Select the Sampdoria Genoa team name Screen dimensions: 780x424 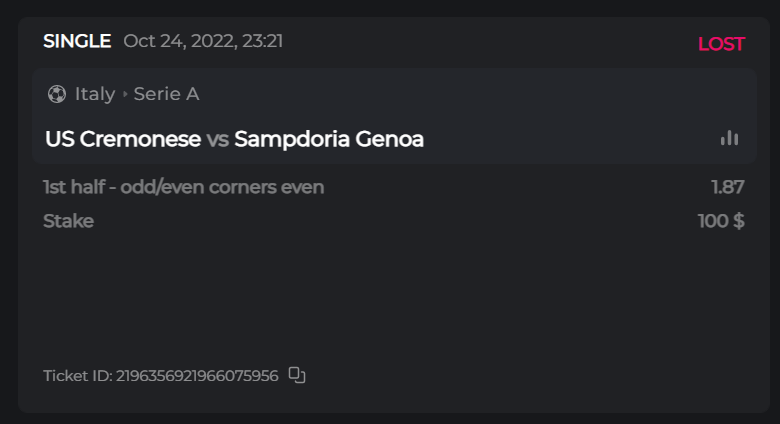click(329, 139)
